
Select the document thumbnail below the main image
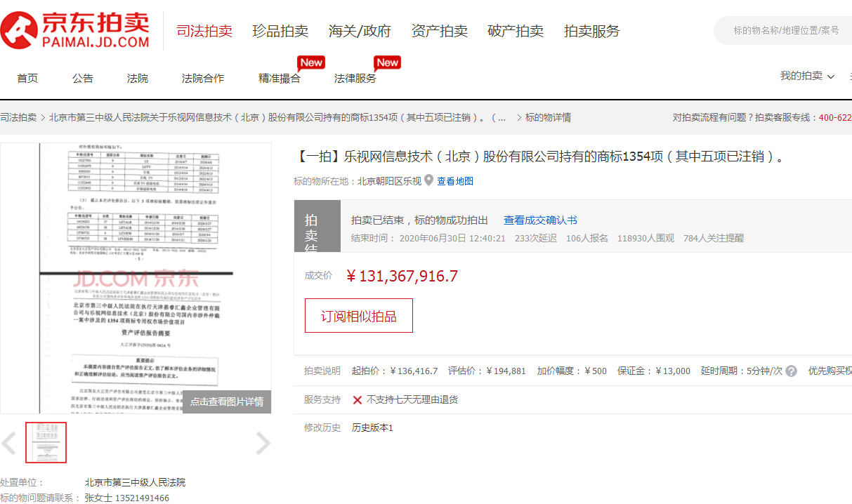click(x=46, y=443)
